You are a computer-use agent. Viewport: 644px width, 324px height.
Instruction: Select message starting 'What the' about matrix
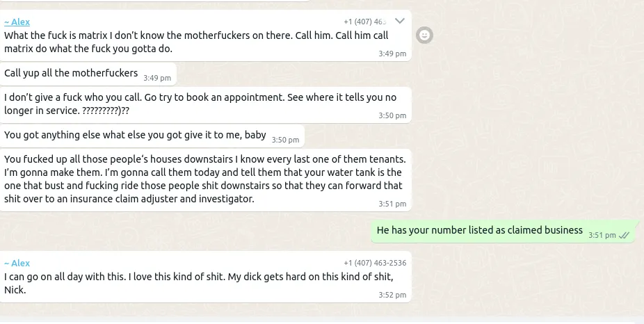click(196, 42)
